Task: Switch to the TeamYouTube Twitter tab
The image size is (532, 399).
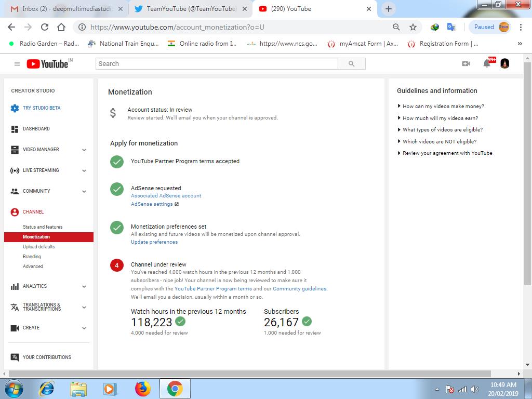Action: tap(190, 9)
